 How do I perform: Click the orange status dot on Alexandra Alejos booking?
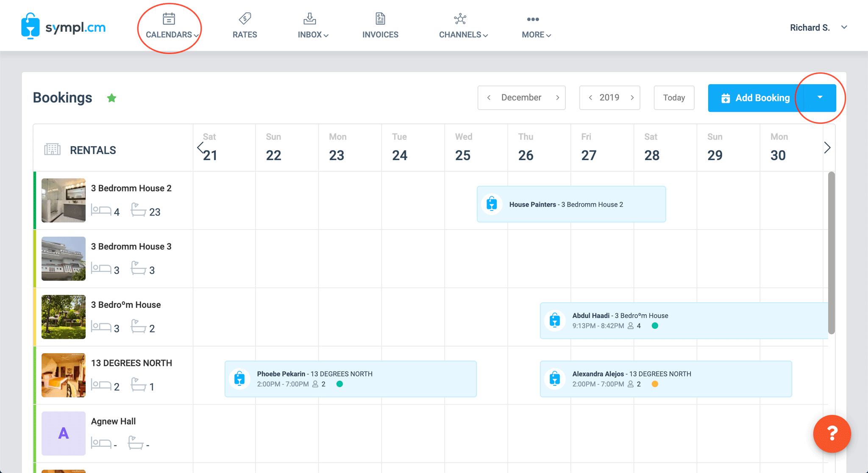tap(655, 384)
